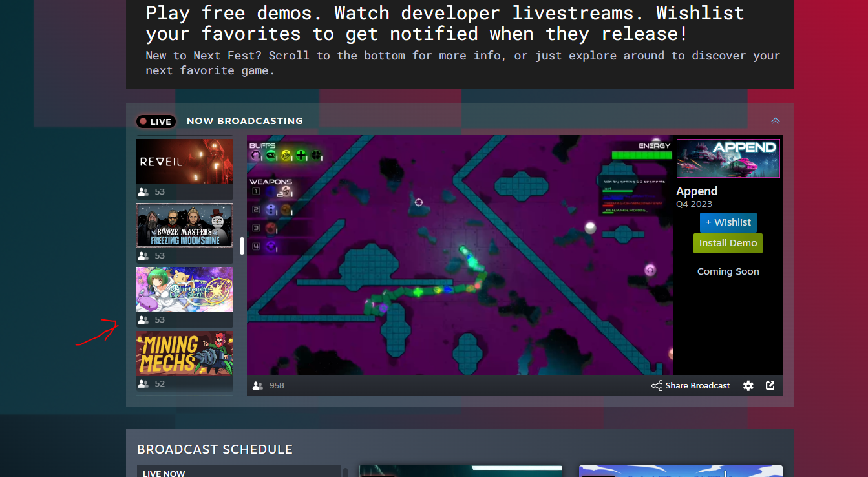Viewport: 868px width, 477px height.
Task: Select the REVEIL broadcast thumbnail
Action: [185, 162]
